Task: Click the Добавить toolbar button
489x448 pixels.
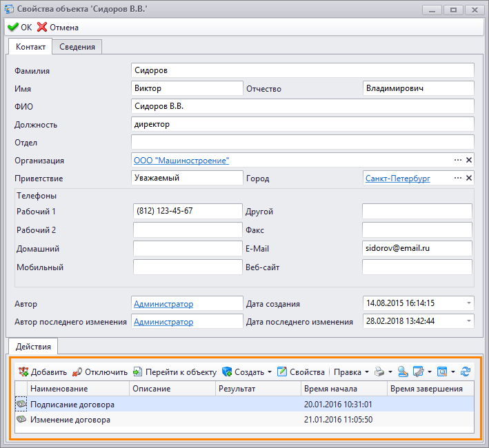Action: (x=42, y=372)
